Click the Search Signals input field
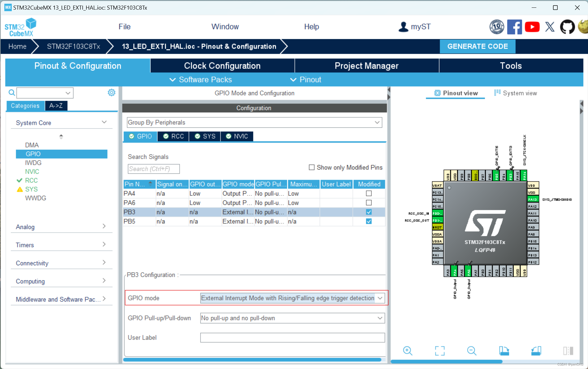 [x=153, y=169]
